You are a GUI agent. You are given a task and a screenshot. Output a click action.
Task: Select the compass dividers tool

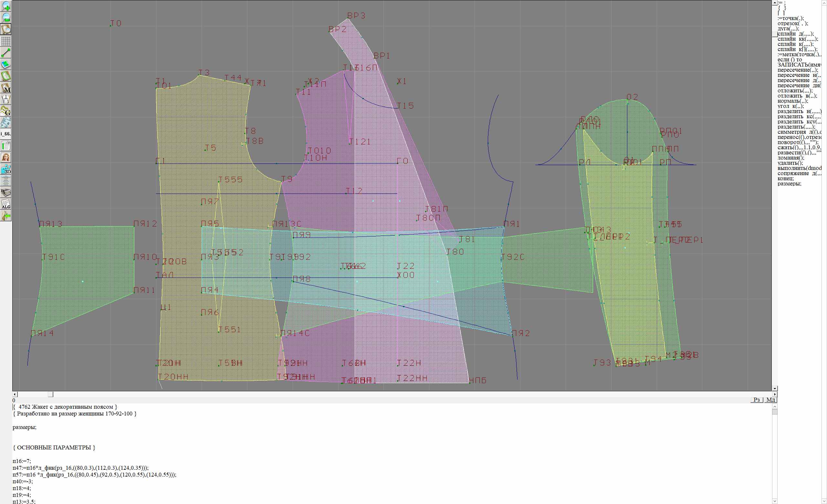(x=6, y=99)
